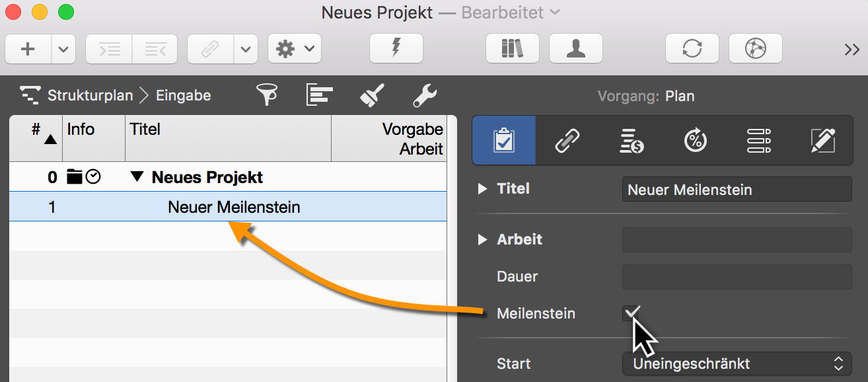The image size is (868, 382).
Task: Click the Titel input field
Action: point(737,190)
